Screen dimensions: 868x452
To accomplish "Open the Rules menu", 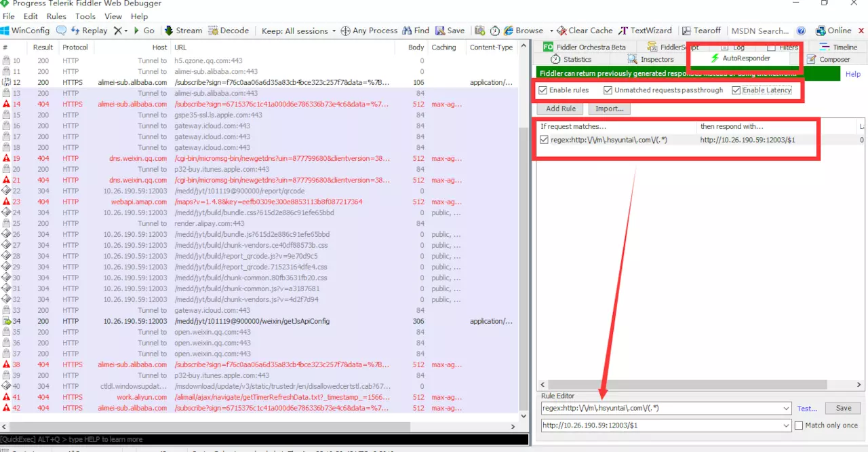I will [x=56, y=16].
